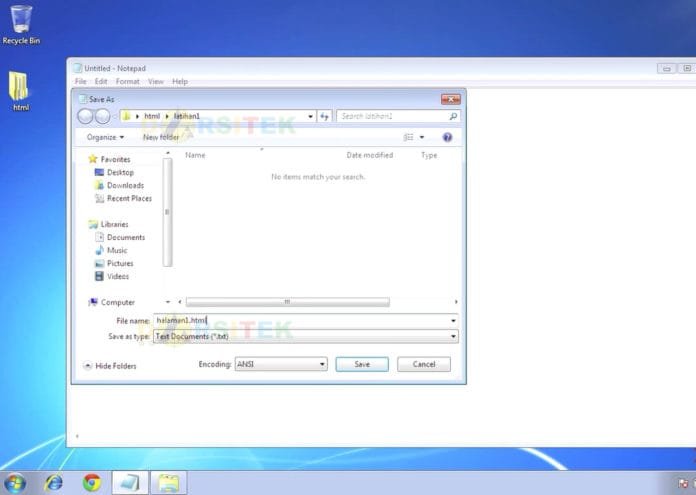Viewport: 696px width, 495px height.
Task: Open Downloads in the navigation pane
Action: (119, 185)
